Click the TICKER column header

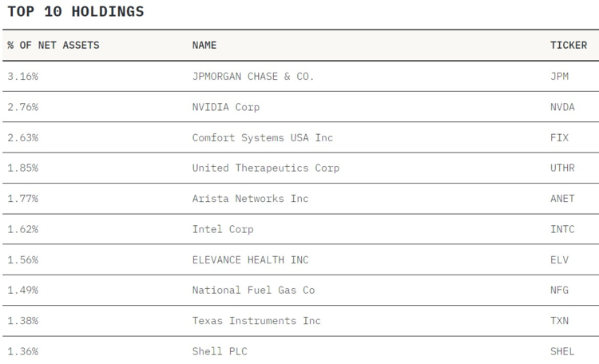(x=569, y=45)
